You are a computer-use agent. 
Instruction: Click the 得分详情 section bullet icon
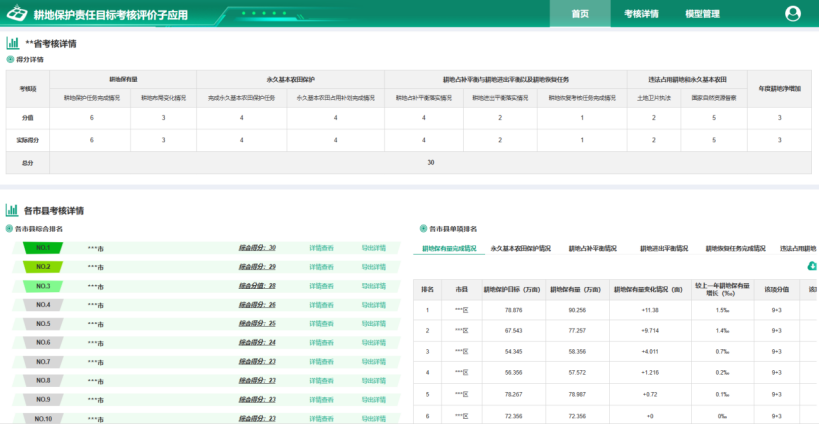click(11, 60)
